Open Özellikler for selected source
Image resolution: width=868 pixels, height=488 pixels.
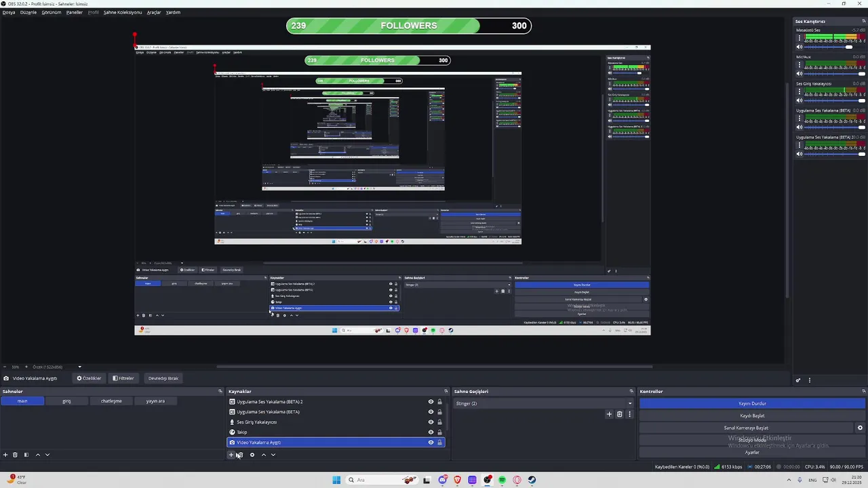(x=89, y=378)
